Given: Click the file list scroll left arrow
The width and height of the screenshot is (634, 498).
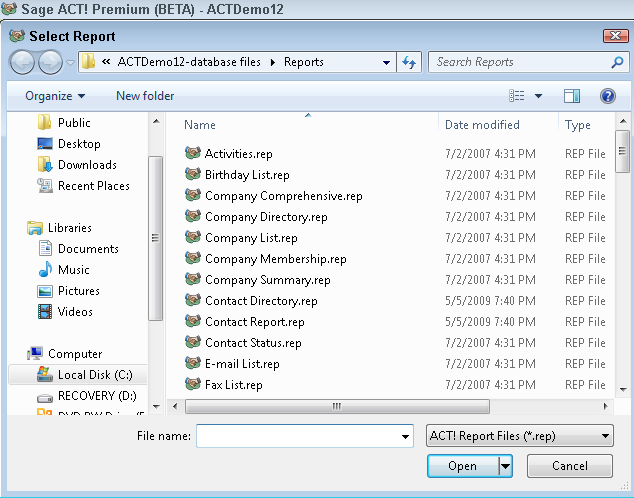Looking at the screenshot, I should point(174,406).
